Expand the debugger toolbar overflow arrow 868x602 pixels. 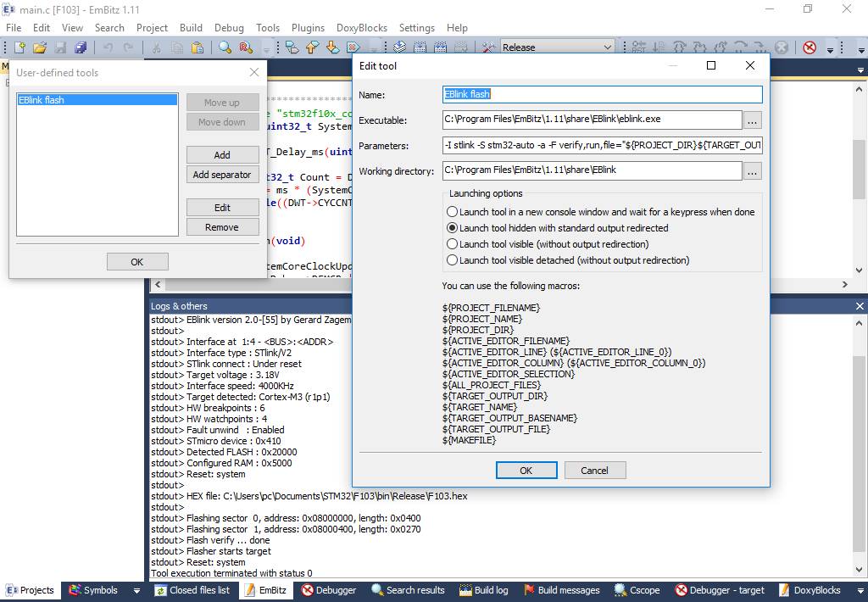pyautogui.click(x=830, y=49)
